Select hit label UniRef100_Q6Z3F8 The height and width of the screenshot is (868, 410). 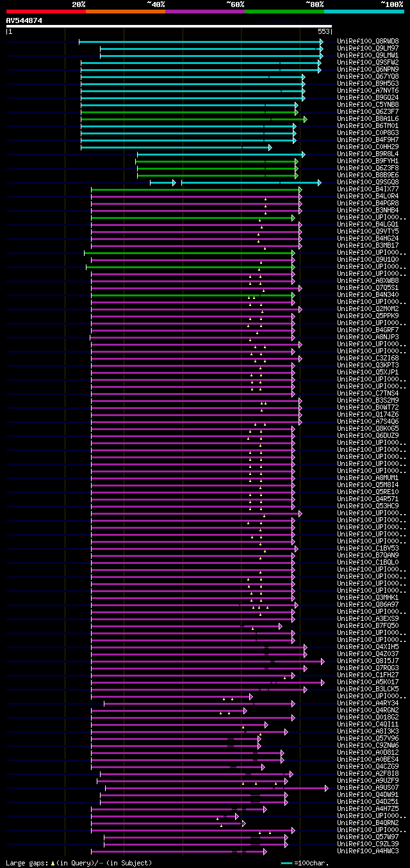pos(368,168)
